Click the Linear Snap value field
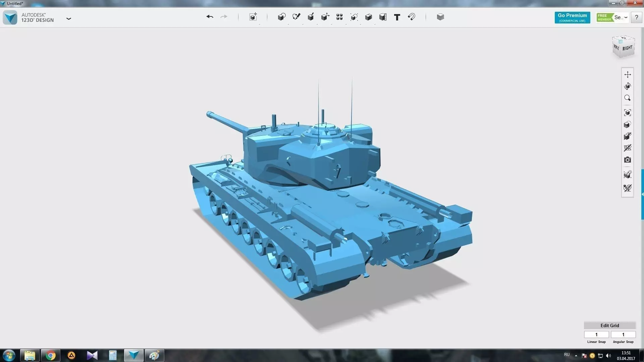 point(596,335)
